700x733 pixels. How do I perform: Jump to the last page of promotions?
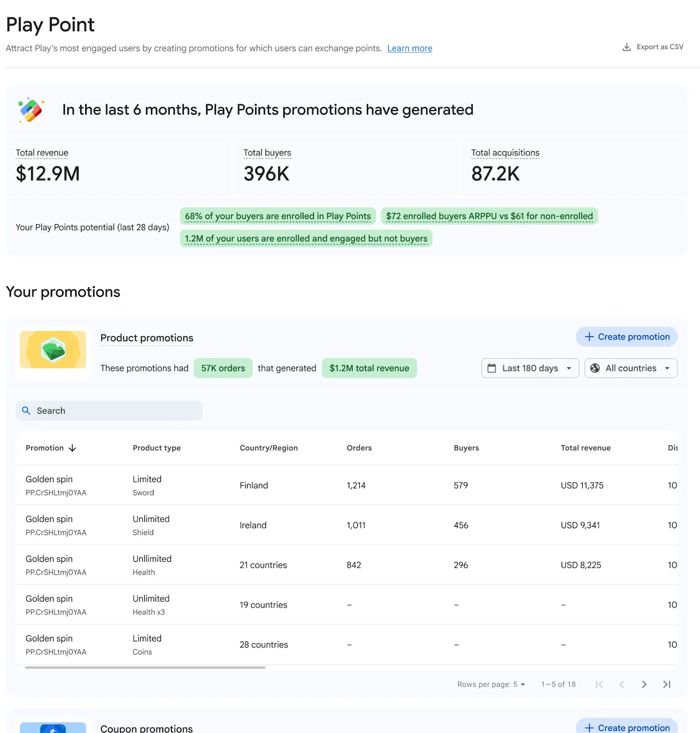point(667,684)
